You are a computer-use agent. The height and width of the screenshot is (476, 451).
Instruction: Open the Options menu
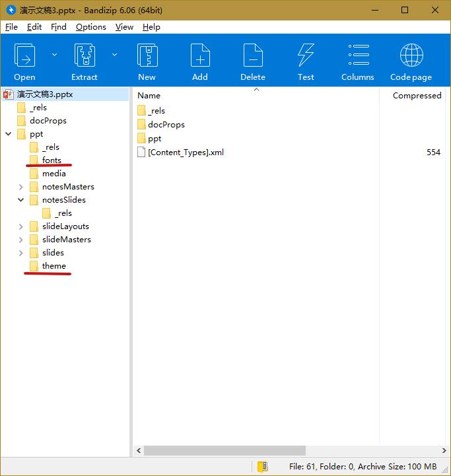point(90,27)
